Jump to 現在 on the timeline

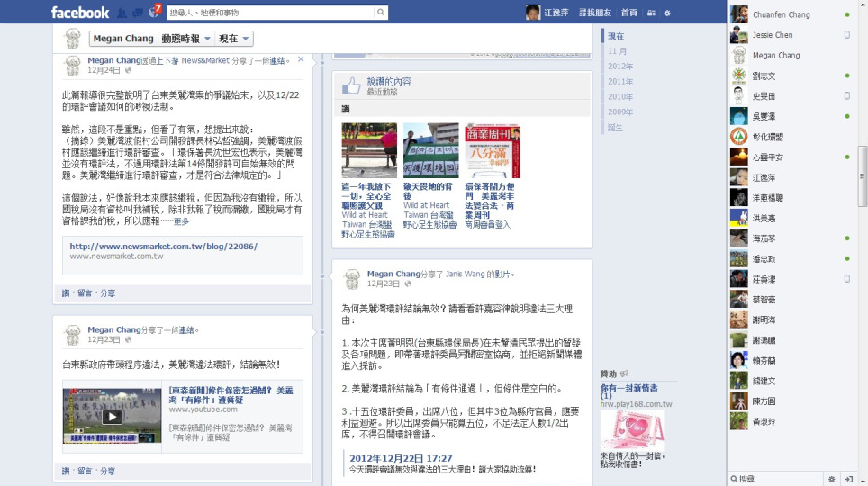[616, 36]
